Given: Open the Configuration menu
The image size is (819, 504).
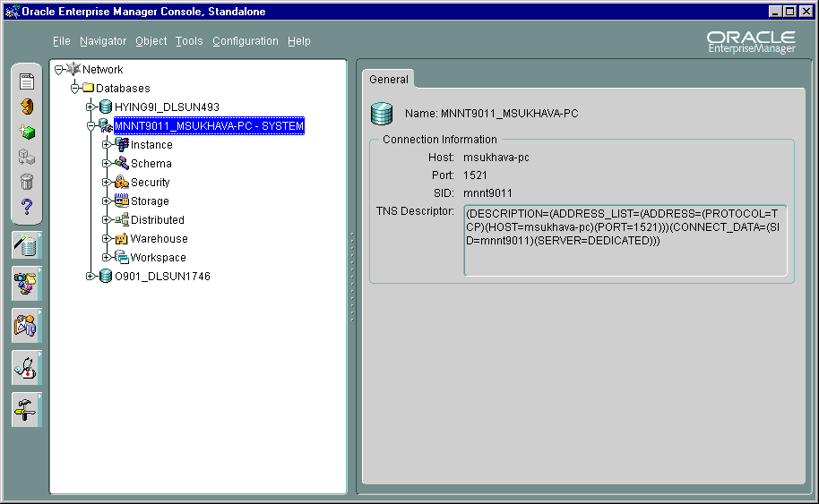Looking at the screenshot, I should tap(245, 40).
